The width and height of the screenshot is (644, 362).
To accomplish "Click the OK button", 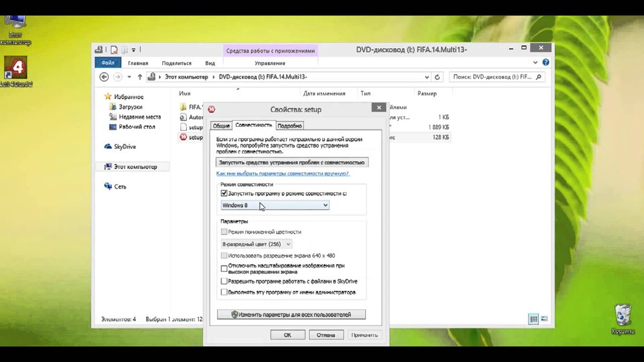I will [x=287, y=335].
